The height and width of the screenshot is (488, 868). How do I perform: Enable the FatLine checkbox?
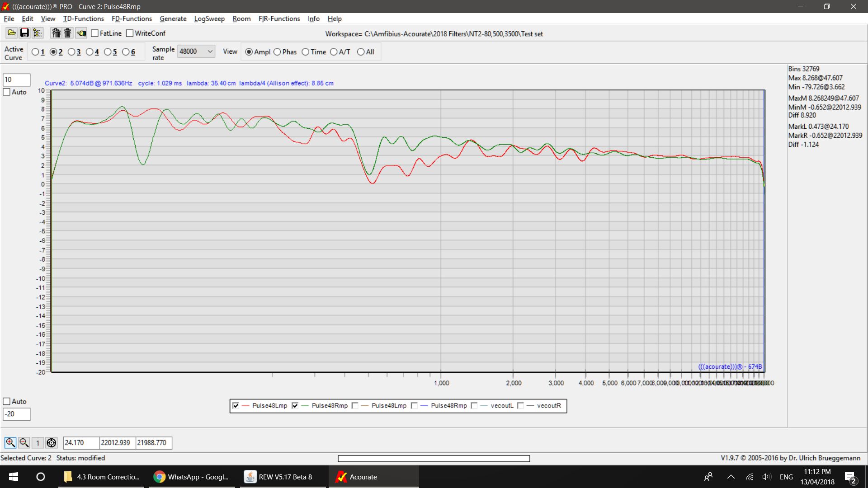(95, 33)
